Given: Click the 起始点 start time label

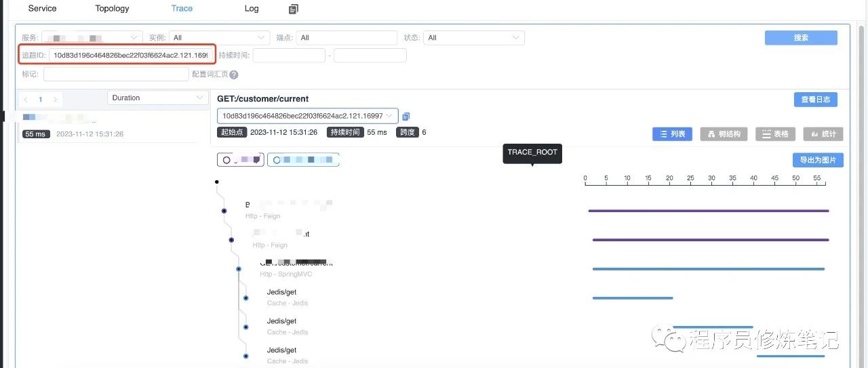Looking at the screenshot, I should point(232,132).
